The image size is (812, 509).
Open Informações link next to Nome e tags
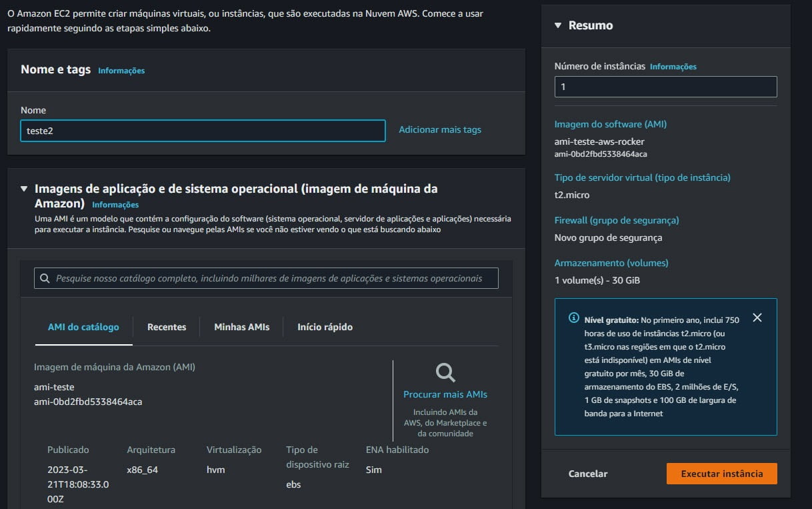tap(121, 71)
